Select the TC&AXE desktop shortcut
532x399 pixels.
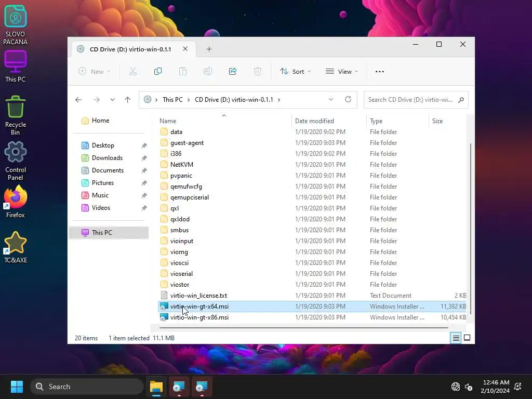point(15,247)
